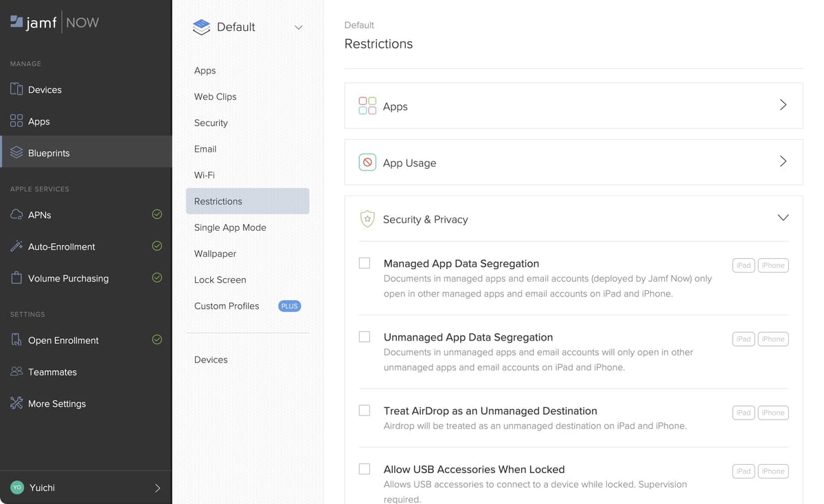Select Wallpaper in the blueprint menu
The image size is (824, 504).
247,253
